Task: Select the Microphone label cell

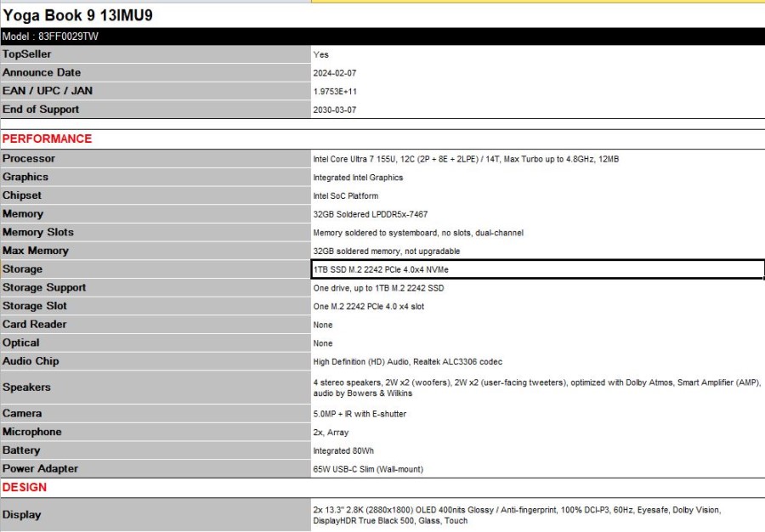Action: click(x=156, y=432)
